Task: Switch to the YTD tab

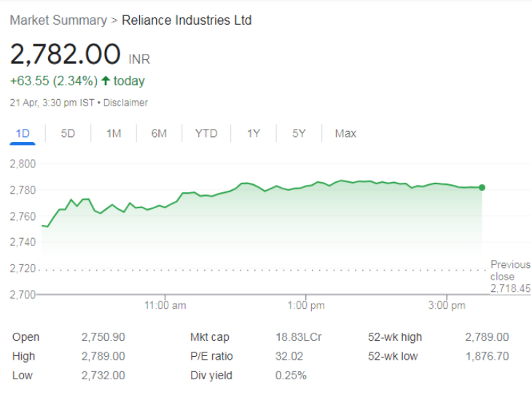Action: coord(206,133)
